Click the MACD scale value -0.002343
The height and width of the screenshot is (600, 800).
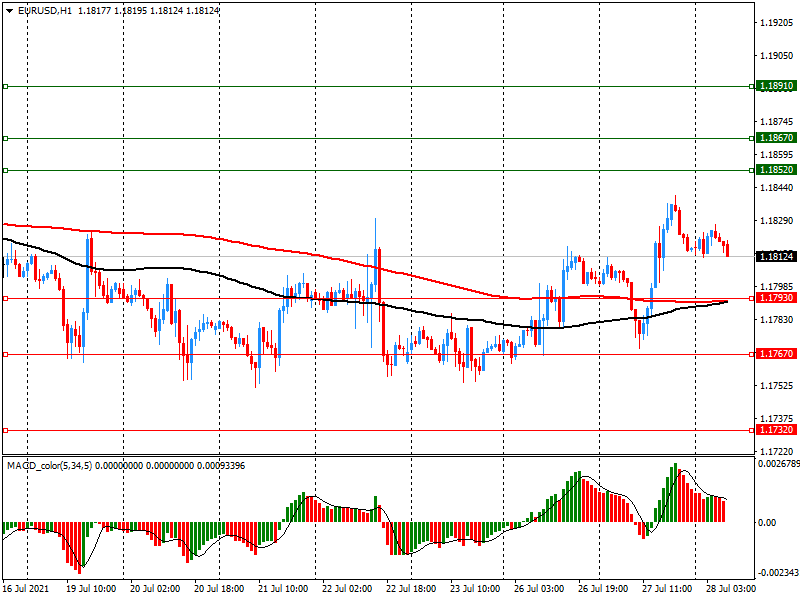(779, 573)
